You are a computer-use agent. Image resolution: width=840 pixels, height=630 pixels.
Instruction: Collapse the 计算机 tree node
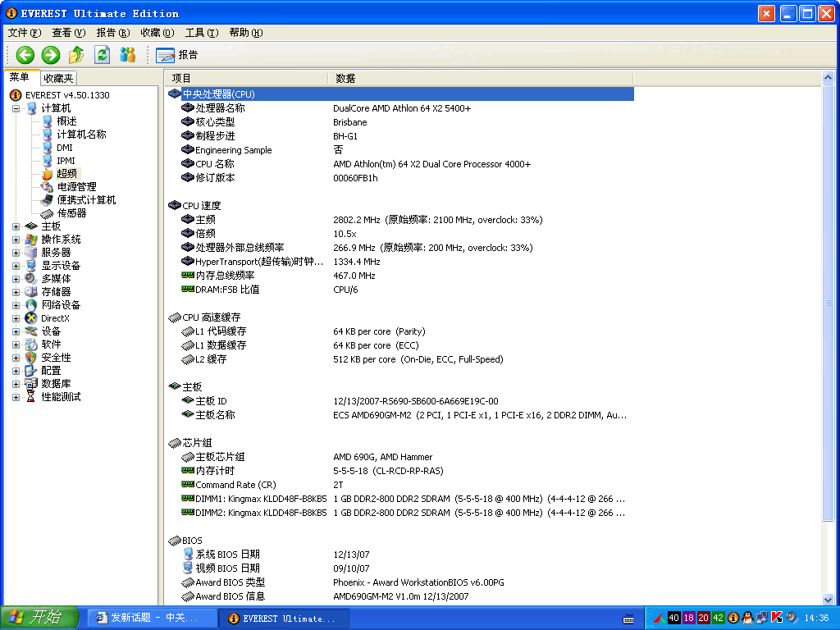pos(16,108)
